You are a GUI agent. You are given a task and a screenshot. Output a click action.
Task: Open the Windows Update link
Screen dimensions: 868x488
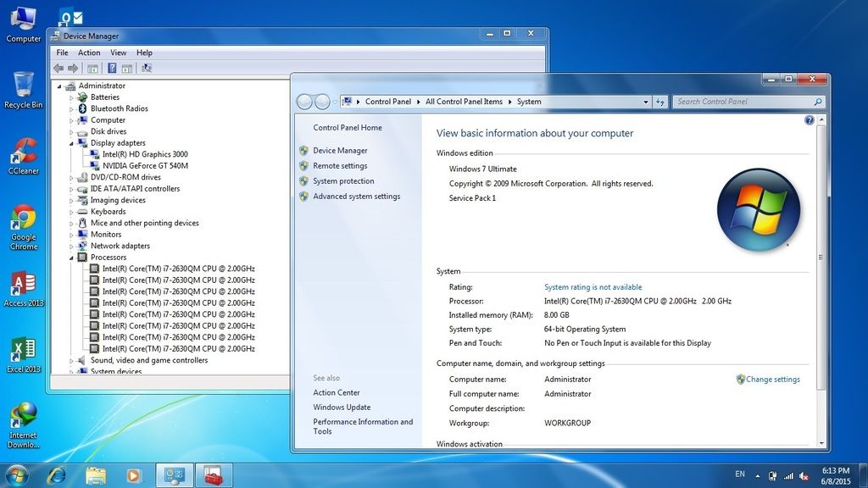(342, 408)
